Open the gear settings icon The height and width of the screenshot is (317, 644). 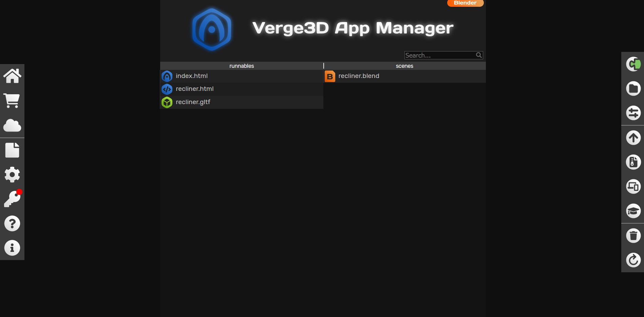pyautogui.click(x=12, y=175)
